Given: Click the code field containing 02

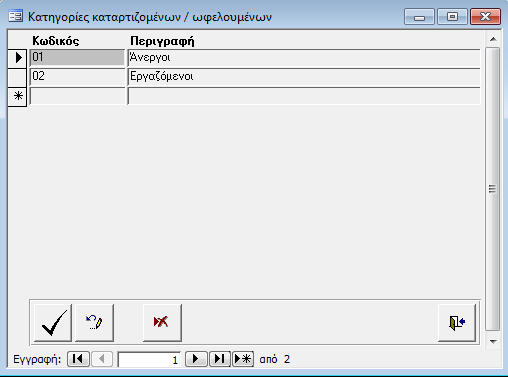Looking at the screenshot, I should click(77, 77).
